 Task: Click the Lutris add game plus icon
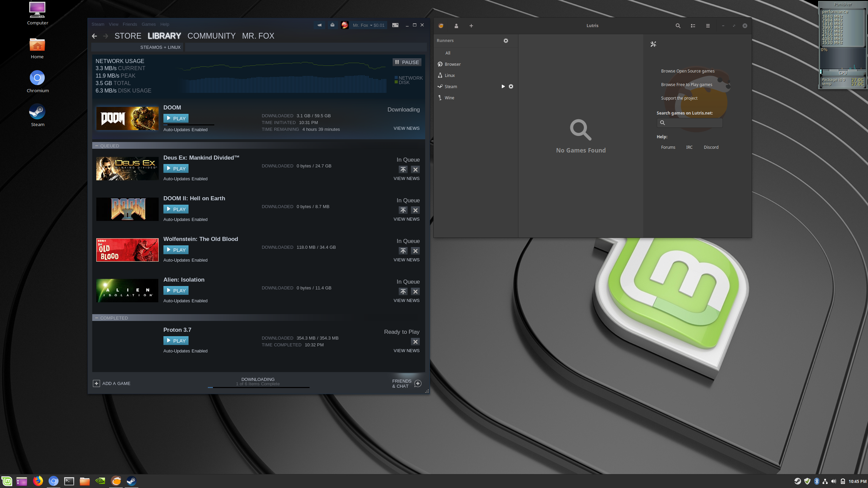pyautogui.click(x=471, y=26)
